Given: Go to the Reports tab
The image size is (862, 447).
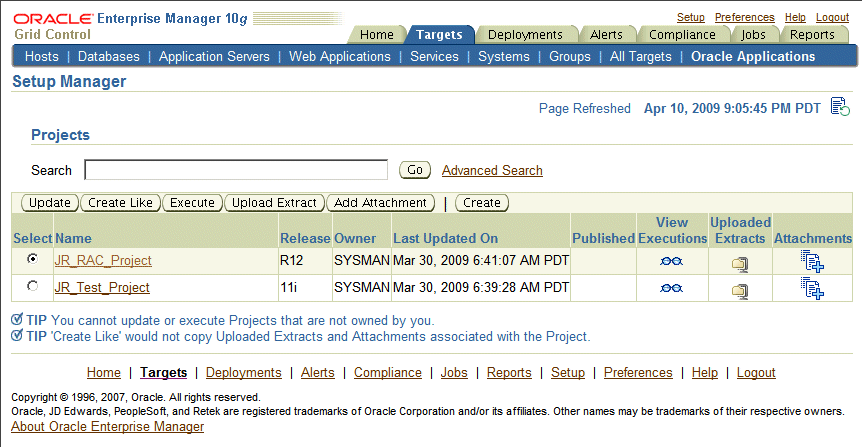Looking at the screenshot, I should 812,35.
